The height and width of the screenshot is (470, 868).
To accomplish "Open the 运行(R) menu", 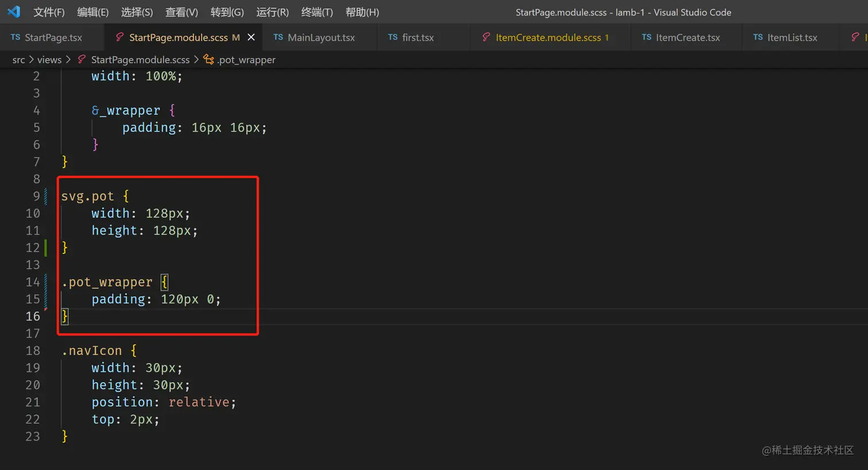I will 272,12.
